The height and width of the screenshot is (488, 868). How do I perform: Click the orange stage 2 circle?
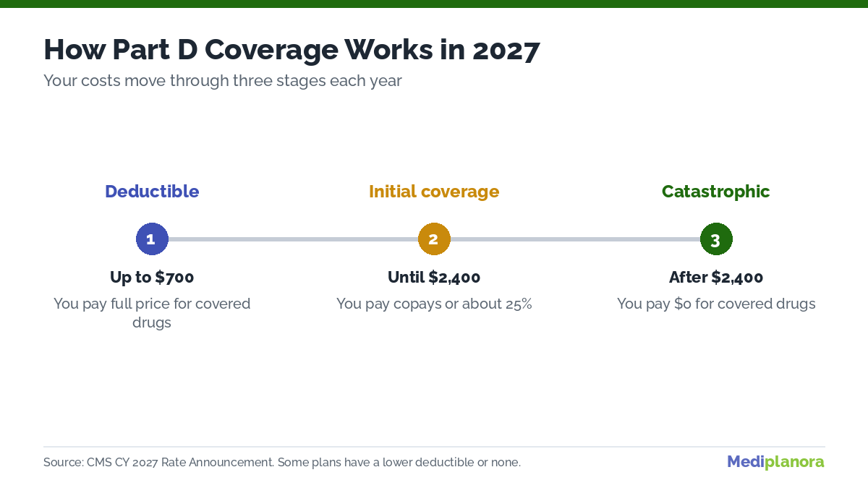click(x=434, y=239)
